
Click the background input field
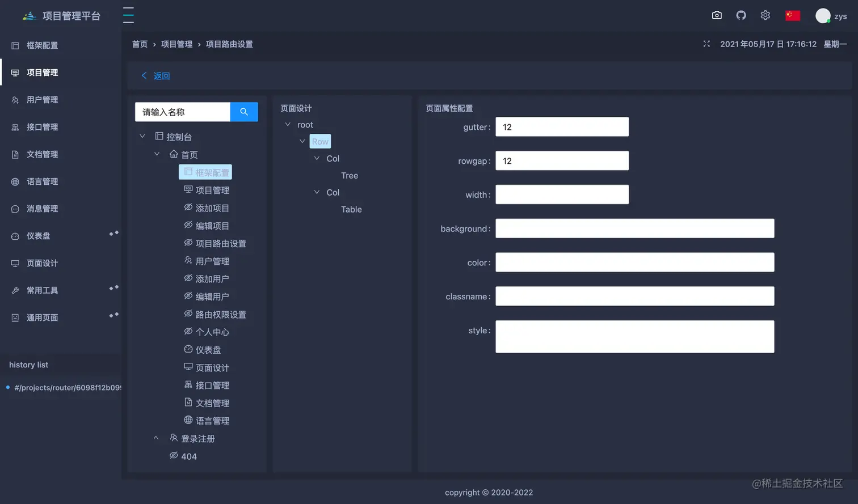pyautogui.click(x=634, y=228)
